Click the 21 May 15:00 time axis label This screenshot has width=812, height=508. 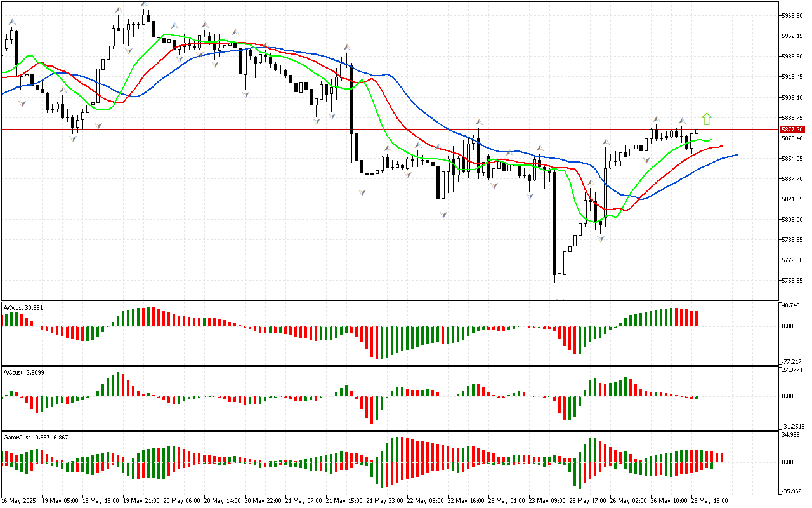343,500
